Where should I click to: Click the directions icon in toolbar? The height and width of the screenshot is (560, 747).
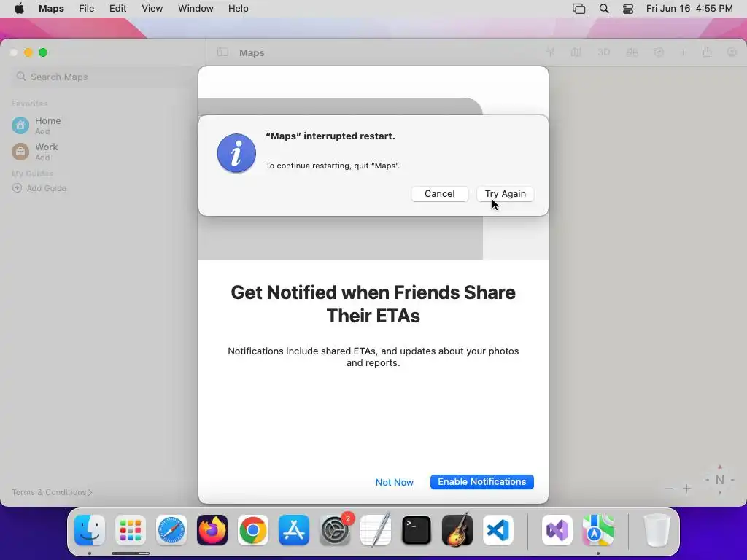659,52
